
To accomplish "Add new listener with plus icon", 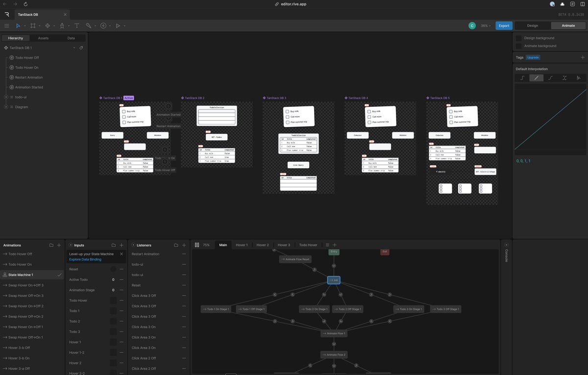I will (x=184, y=245).
